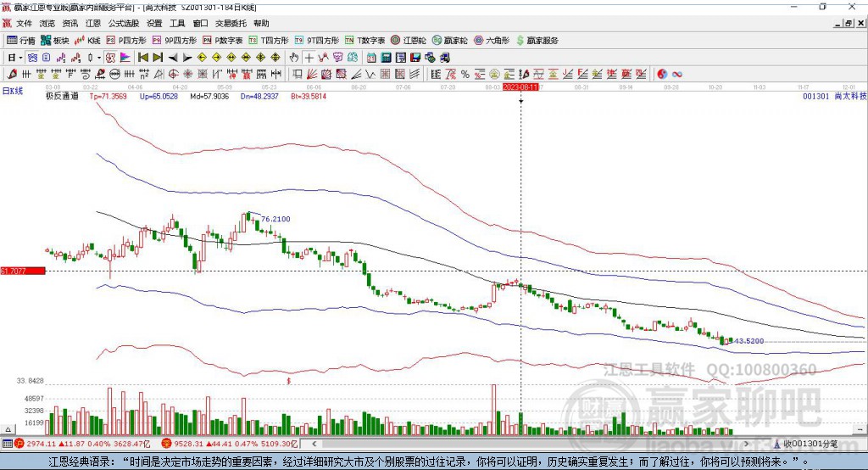Open the 文件 menu

point(25,23)
